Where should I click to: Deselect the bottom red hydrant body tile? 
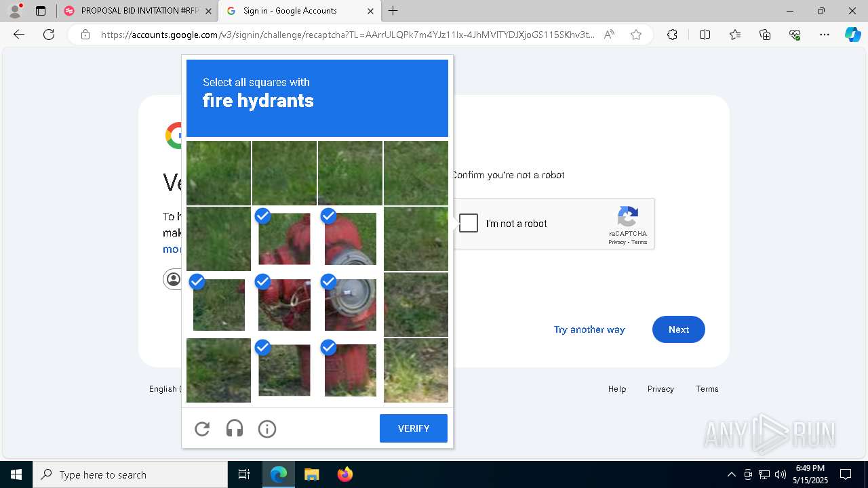[x=350, y=370]
